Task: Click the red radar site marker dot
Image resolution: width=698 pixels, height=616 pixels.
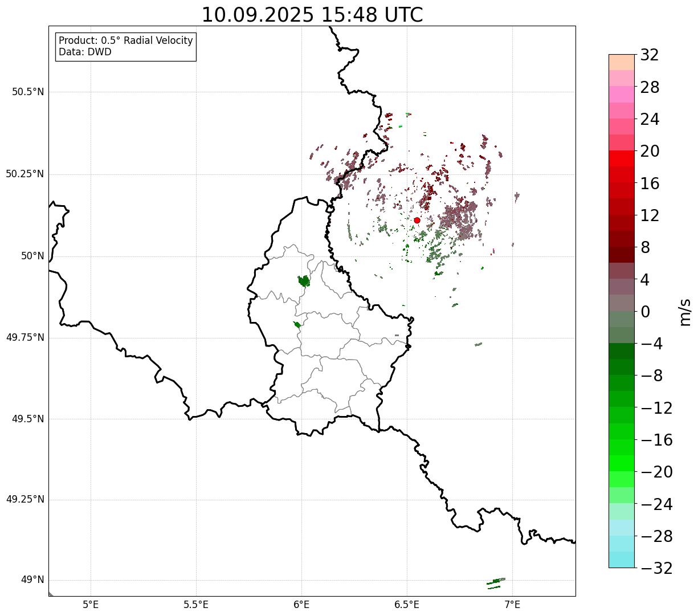Action: click(417, 220)
